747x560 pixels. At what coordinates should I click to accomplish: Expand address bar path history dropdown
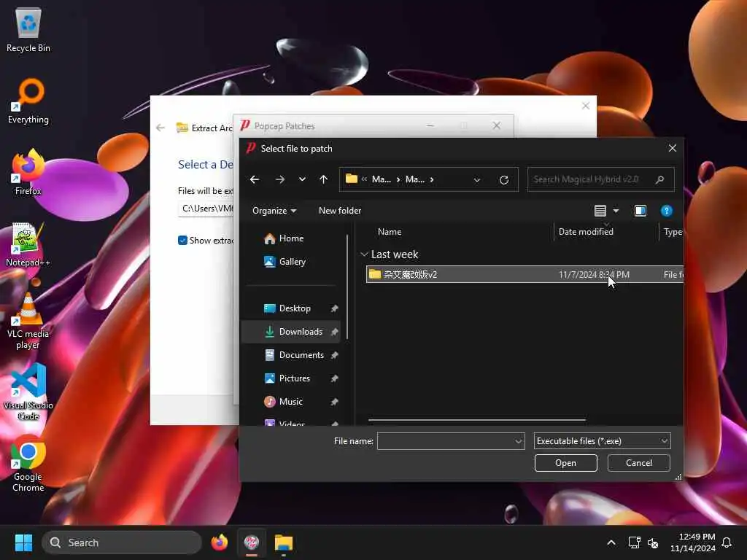[477, 180]
